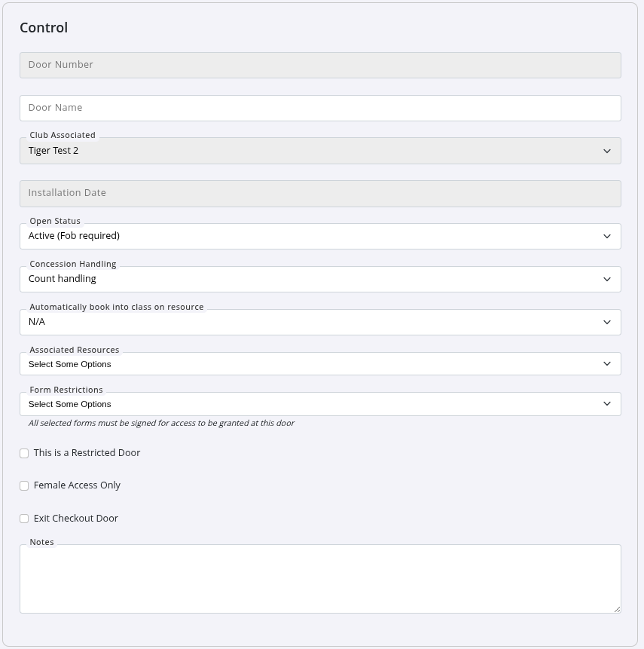This screenshot has height=649, width=644.
Task: Click the Door Name input field
Action: tap(320, 108)
